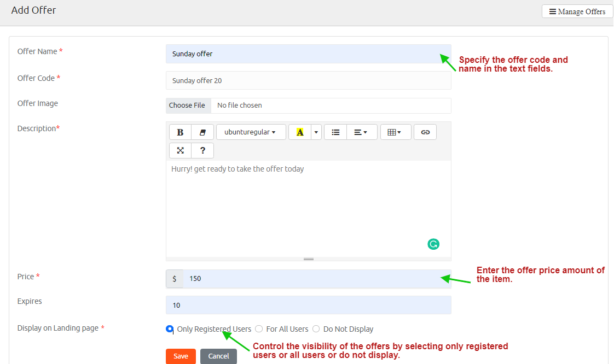Select the Only Registered Users option

[x=170, y=329]
